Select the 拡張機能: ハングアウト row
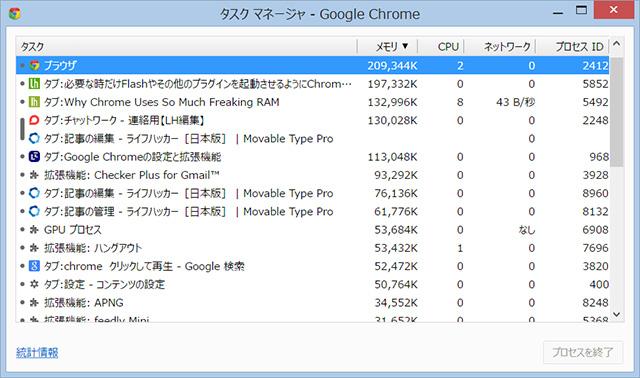Image resolution: width=640 pixels, height=378 pixels. [312, 248]
